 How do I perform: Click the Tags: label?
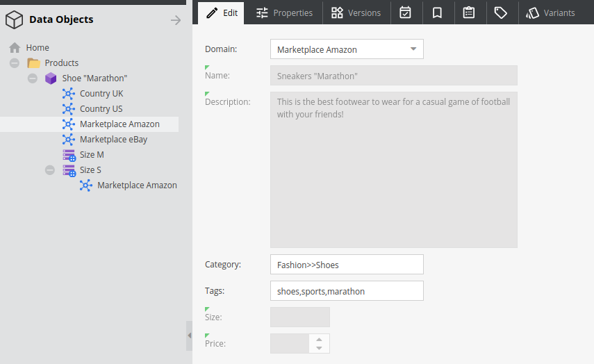(215, 291)
